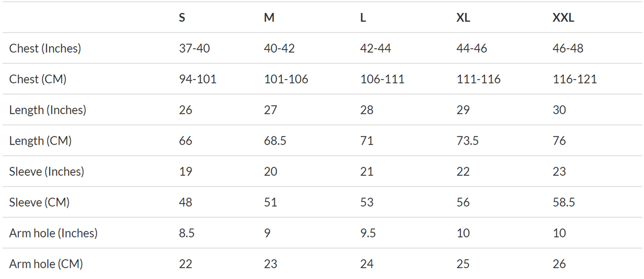Select the XL column header

(x=463, y=17)
